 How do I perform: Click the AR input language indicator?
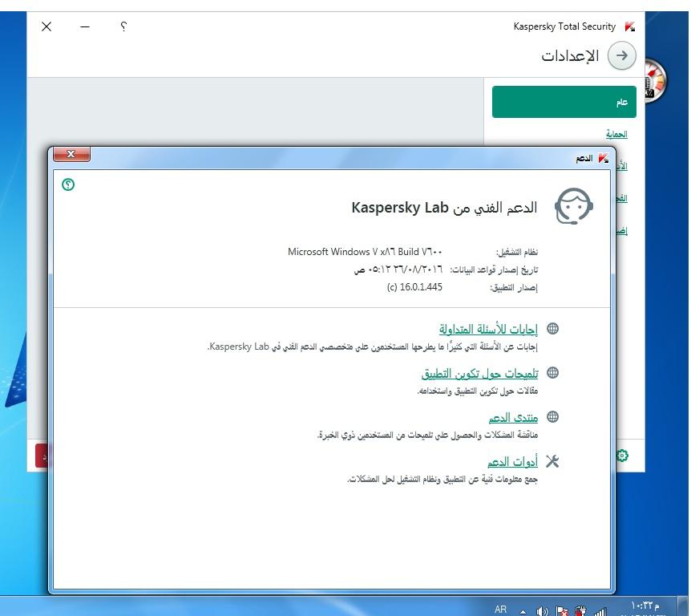click(x=501, y=610)
